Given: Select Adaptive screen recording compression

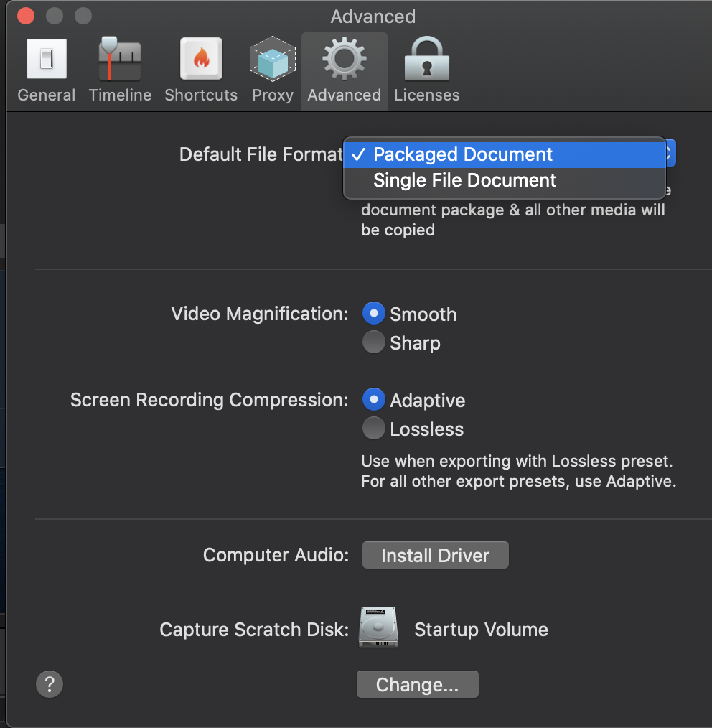Looking at the screenshot, I should tap(374, 400).
